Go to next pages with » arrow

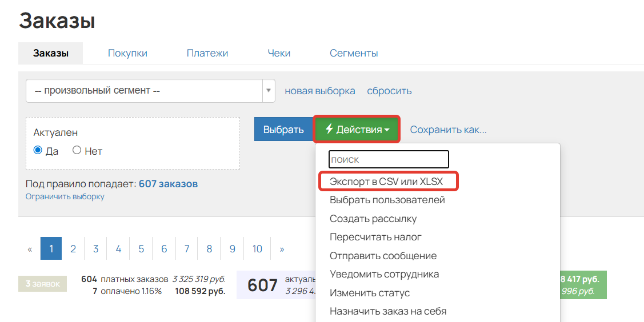(x=282, y=248)
